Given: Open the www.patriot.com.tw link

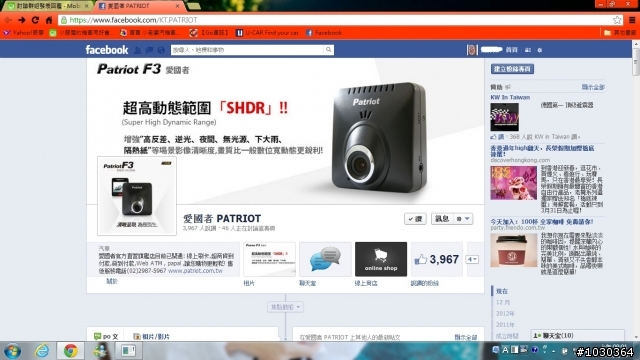Looking at the screenshot, I should 195,271.
